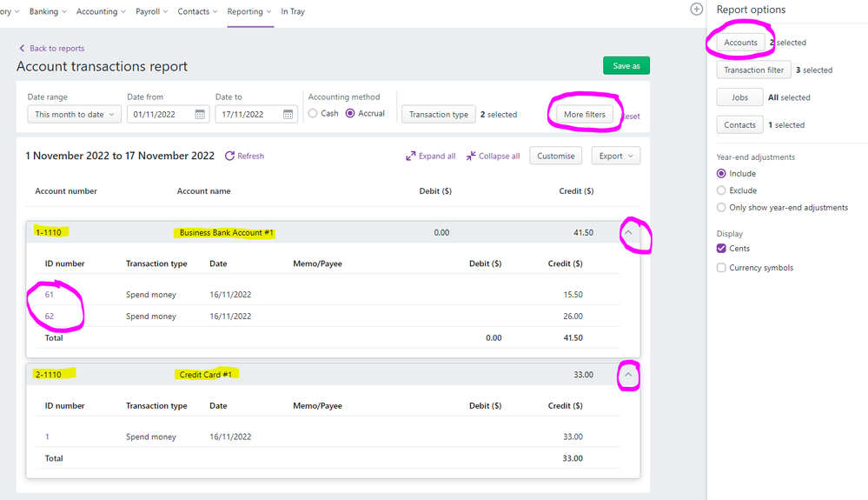Collapse all report sections

coord(493,156)
